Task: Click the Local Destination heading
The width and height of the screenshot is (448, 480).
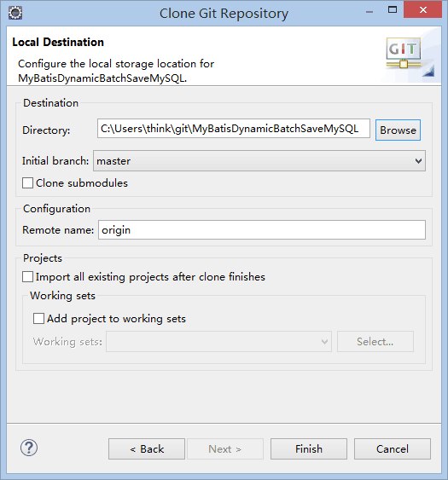Action: point(58,43)
